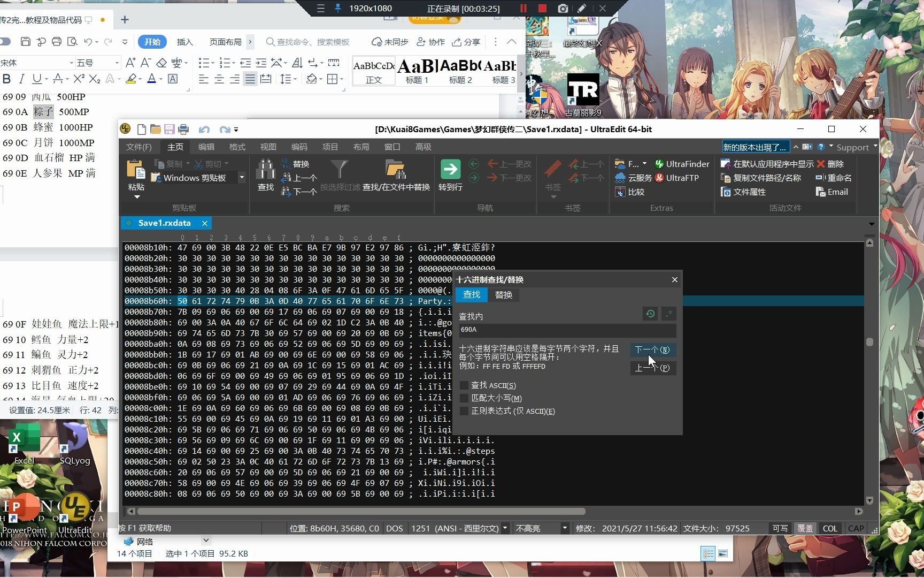The image size is (924, 578).
Task: Click the recorder's camera screenshot icon
Action: (563, 9)
